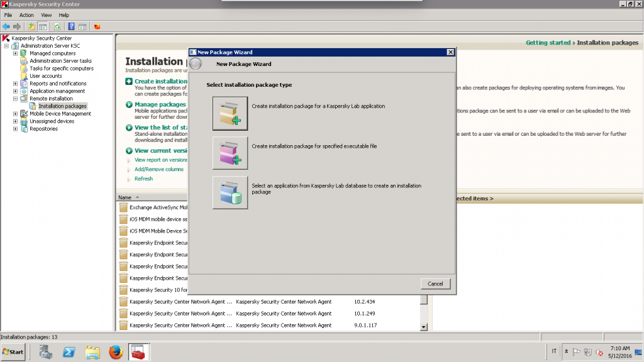
Task: Click the red toolbar icon after the action pane icon
Action: point(97,26)
